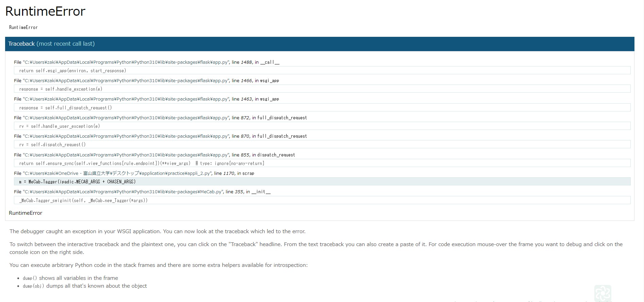Click the RuntimeError message below the last frame

tap(26, 213)
